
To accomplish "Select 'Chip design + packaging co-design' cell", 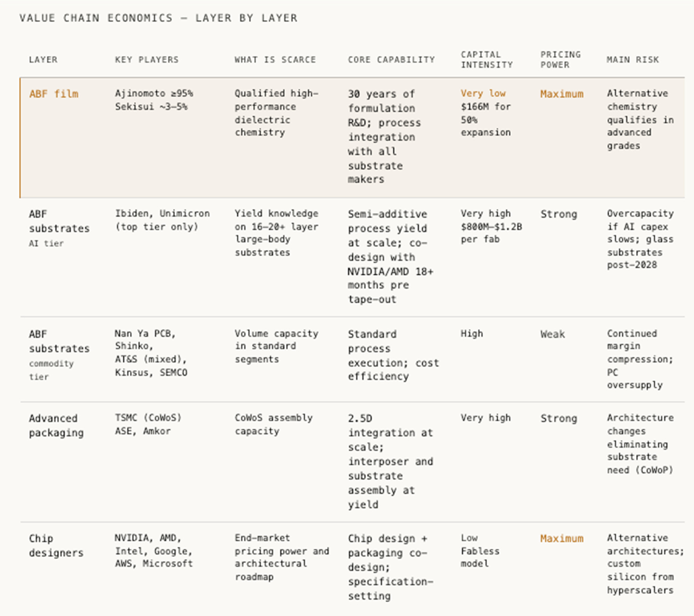I will click(391, 567).
